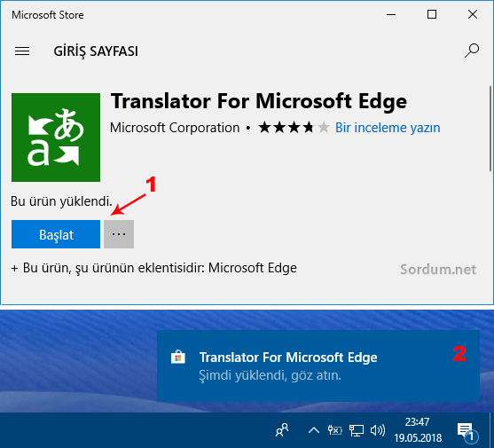Minimize the Microsoft Store window
The height and width of the screenshot is (448, 494).
pos(391,14)
